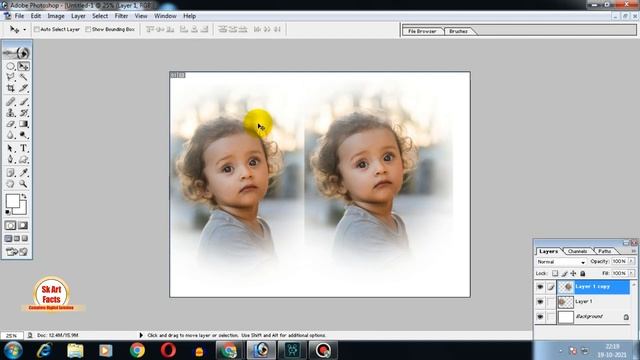
Task: Open the Help menu
Action: 189,16
